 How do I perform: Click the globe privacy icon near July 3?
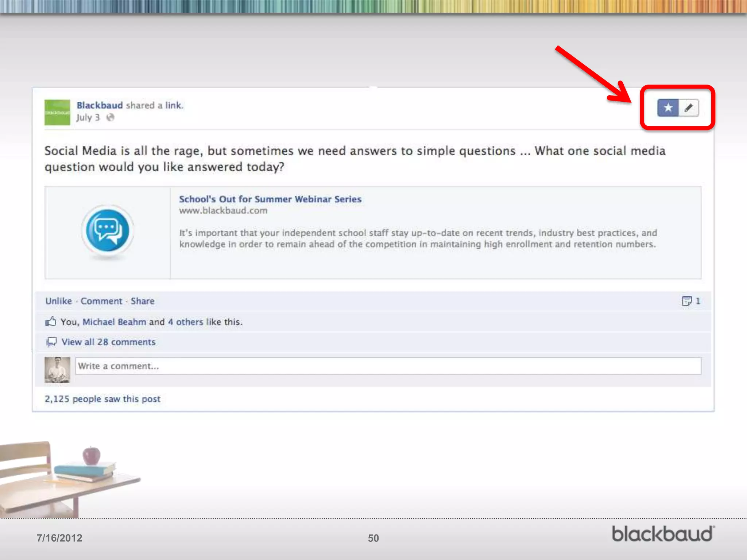(x=110, y=117)
